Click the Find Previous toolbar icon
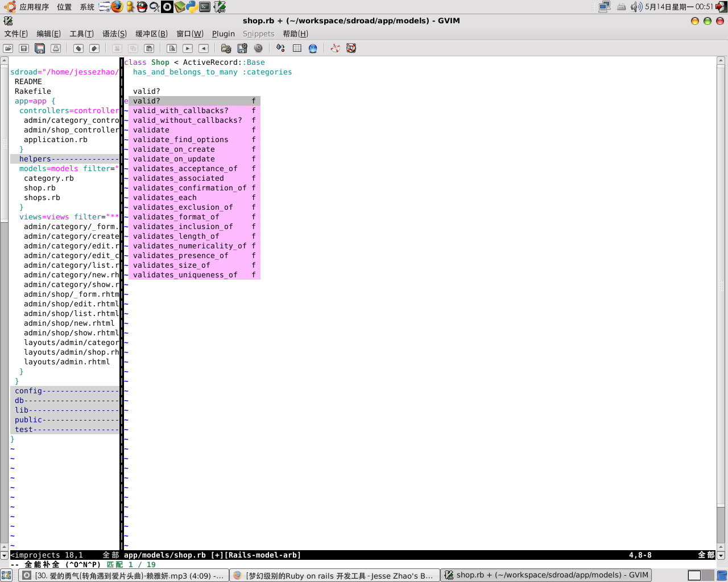 (204, 48)
